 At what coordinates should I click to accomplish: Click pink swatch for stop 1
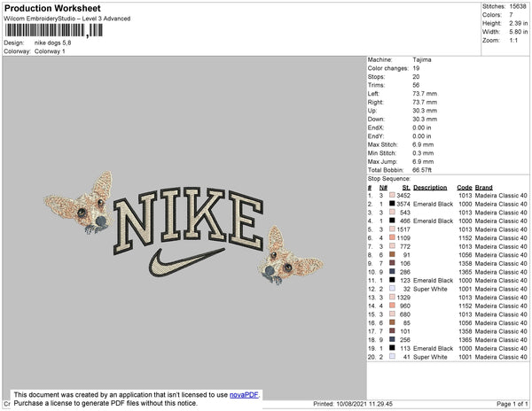click(x=392, y=195)
